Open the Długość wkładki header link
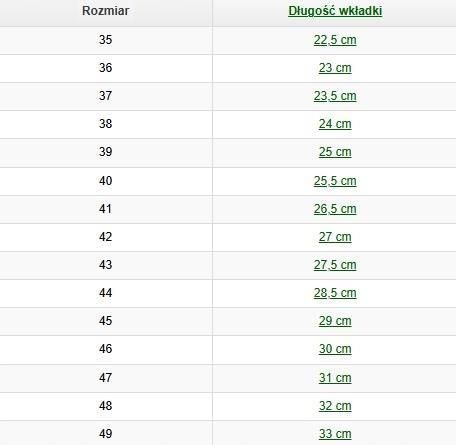This screenshot has height=445, width=456. pyautogui.click(x=335, y=11)
